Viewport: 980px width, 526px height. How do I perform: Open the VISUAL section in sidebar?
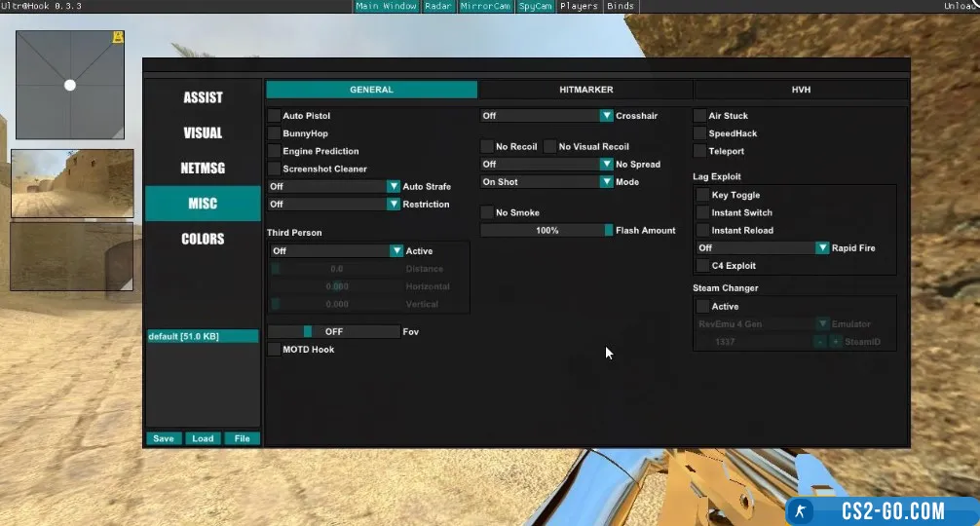(203, 133)
